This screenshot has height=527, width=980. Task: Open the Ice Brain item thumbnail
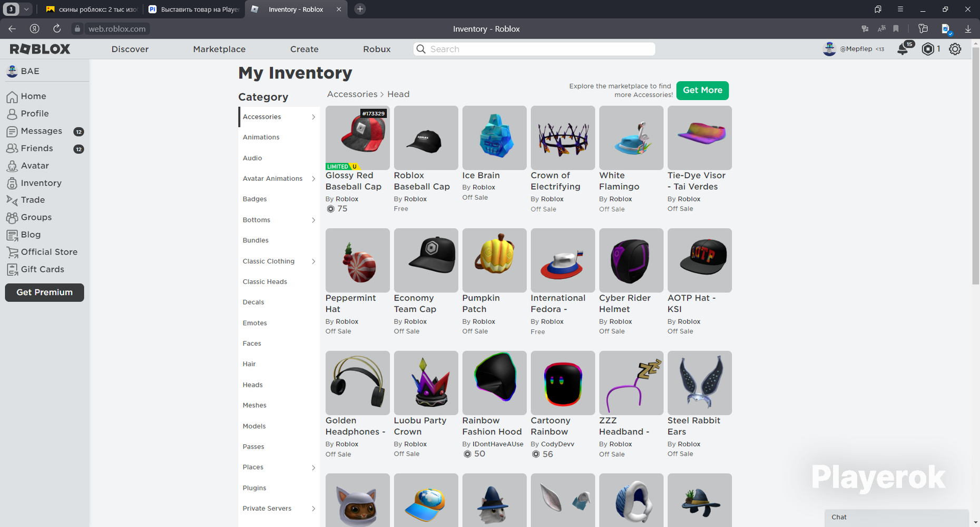[x=495, y=138]
